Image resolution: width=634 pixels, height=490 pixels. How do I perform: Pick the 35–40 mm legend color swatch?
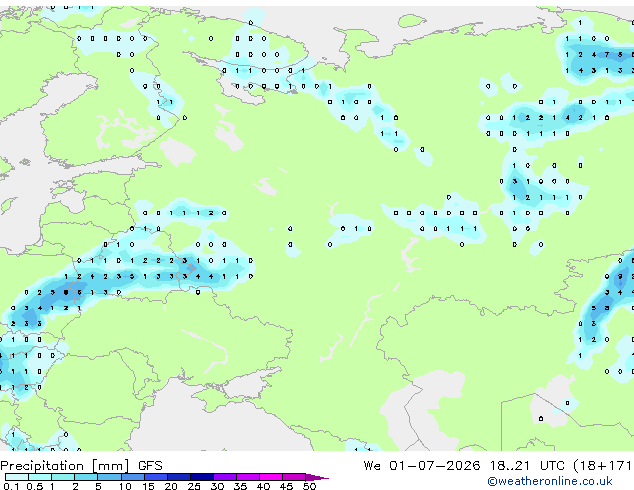pos(247,477)
